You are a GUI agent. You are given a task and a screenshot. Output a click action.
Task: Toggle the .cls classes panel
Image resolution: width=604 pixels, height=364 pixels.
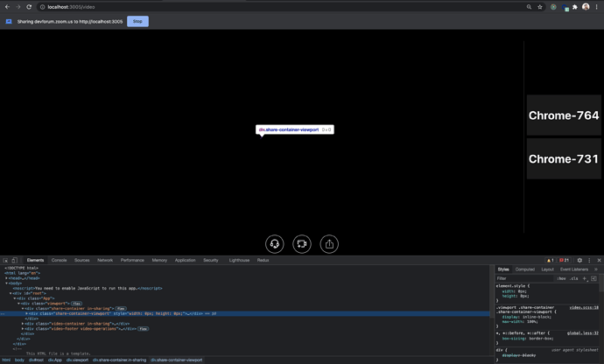(x=574, y=278)
